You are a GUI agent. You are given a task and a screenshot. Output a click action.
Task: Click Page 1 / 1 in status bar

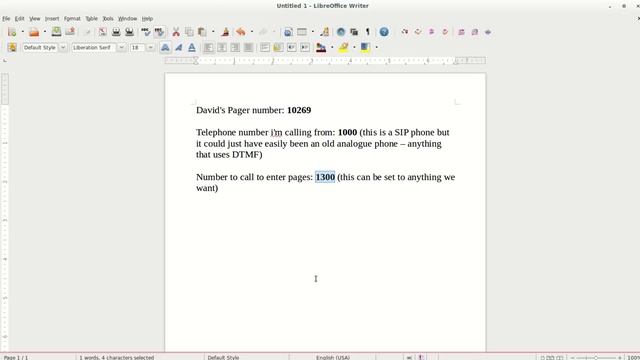point(16,358)
